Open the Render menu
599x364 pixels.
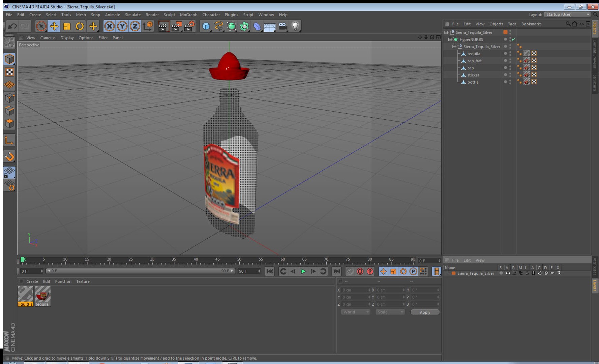[x=152, y=15]
